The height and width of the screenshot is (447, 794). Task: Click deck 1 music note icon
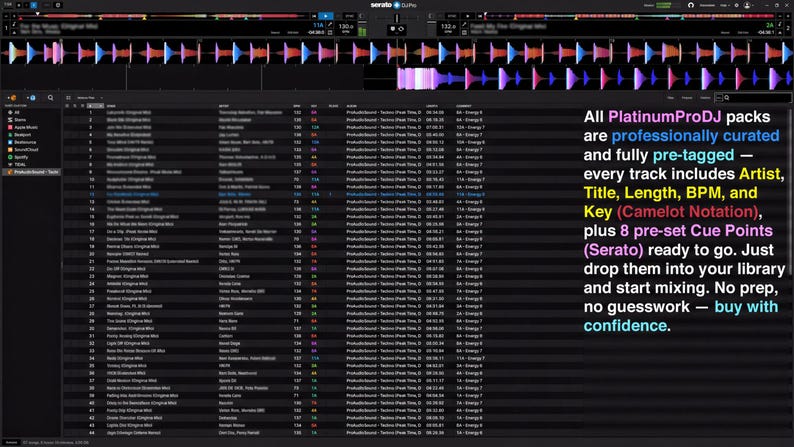coord(14,24)
